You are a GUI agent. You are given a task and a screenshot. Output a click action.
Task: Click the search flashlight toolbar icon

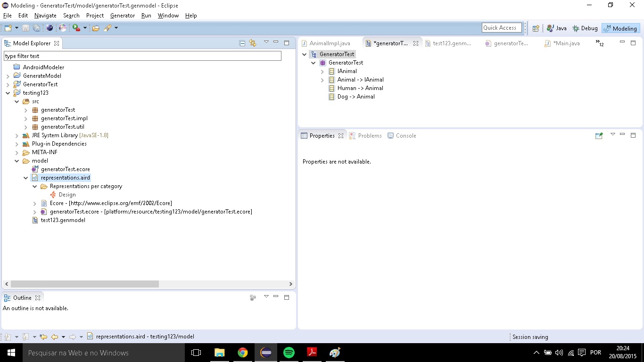point(107,28)
